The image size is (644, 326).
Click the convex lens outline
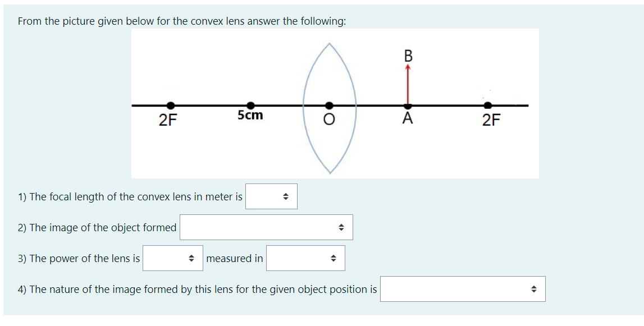[x=330, y=108]
